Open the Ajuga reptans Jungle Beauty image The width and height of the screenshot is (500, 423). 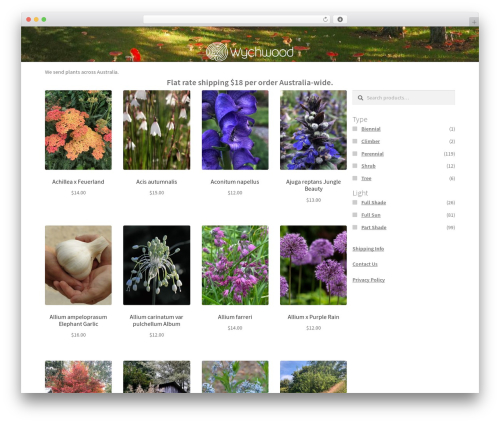[x=313, y=130]
